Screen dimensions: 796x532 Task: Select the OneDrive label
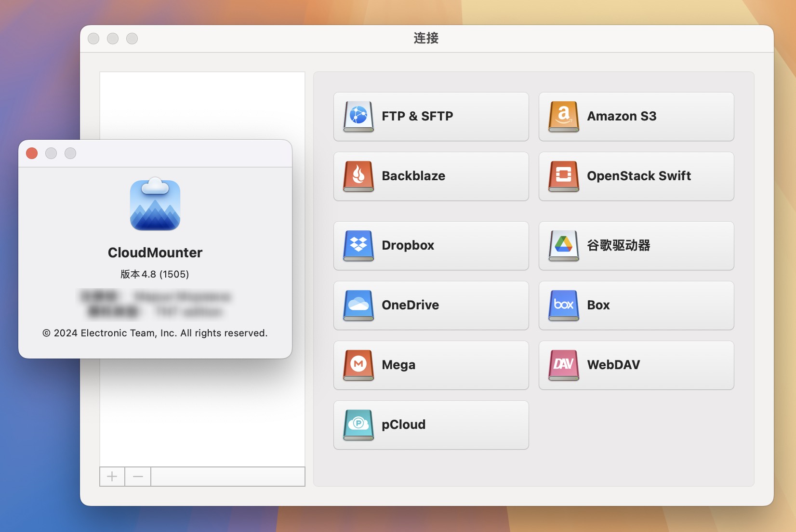[x=410, y=305]
